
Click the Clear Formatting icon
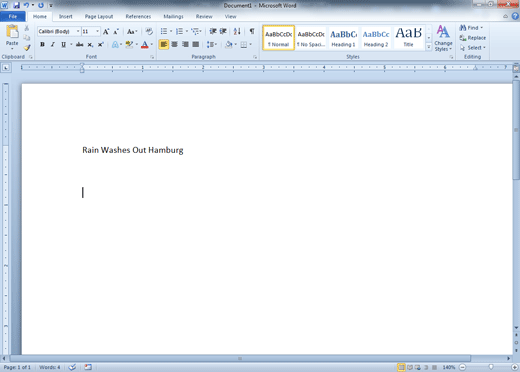(x=149, y=31)
